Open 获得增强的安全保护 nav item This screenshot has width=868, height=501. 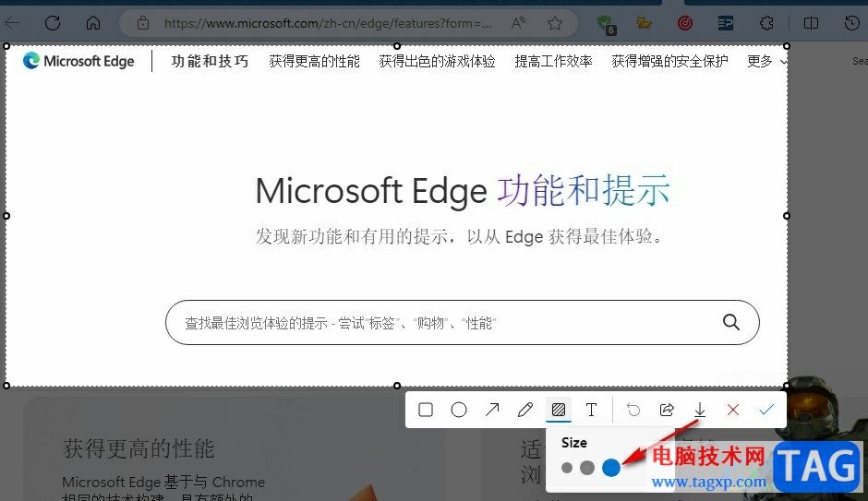tap(669, 61)
